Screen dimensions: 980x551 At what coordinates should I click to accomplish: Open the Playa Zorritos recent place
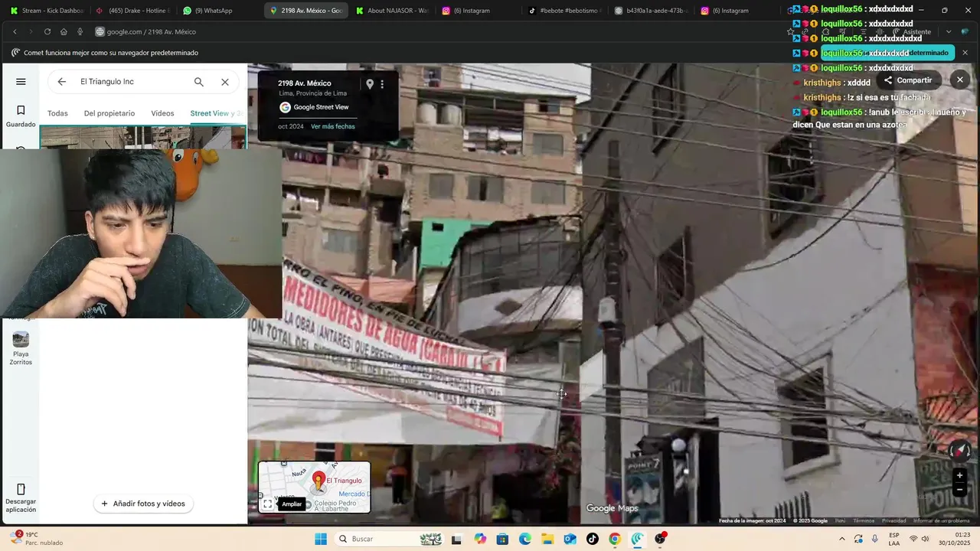click(21, 348)
